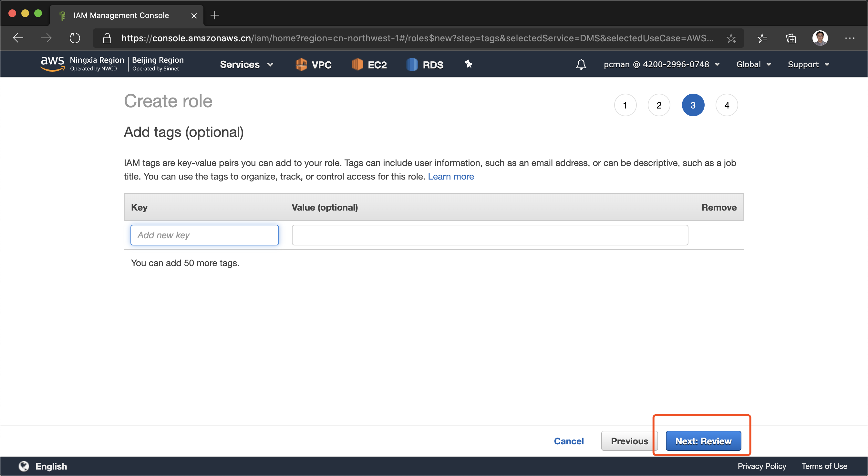Go to step 2 of wizard
The width and height of the screenshot is (868, 476).
pyautogui.click(x=659, y=105)
